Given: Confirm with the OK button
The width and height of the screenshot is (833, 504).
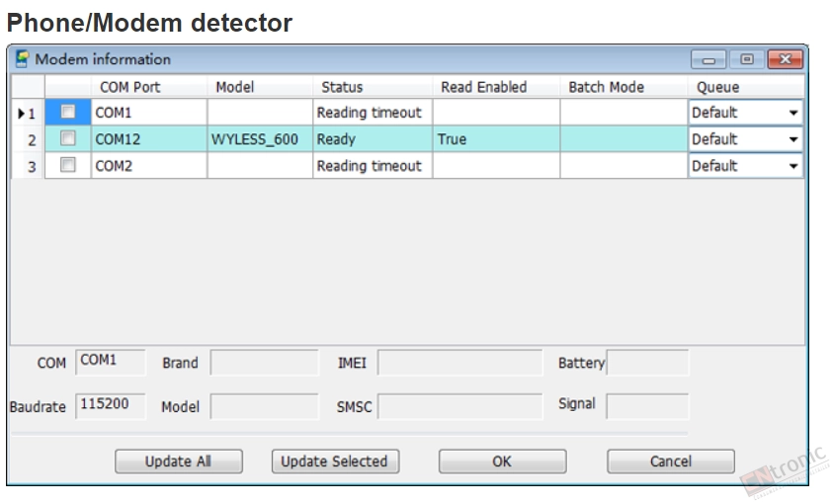Looking at the screenshot, I should click(x=502, y=461).
